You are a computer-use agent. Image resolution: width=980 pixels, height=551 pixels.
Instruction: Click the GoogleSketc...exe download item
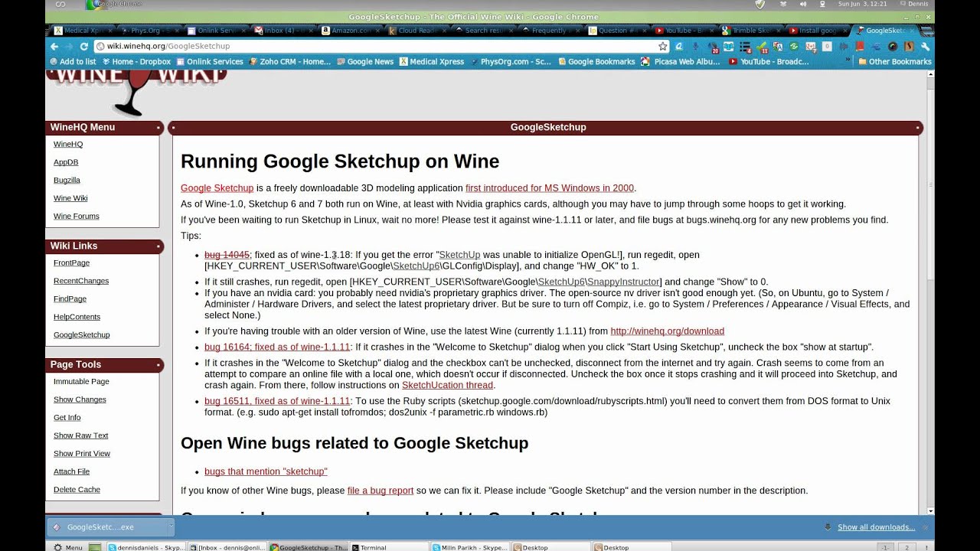coord(107,527)
